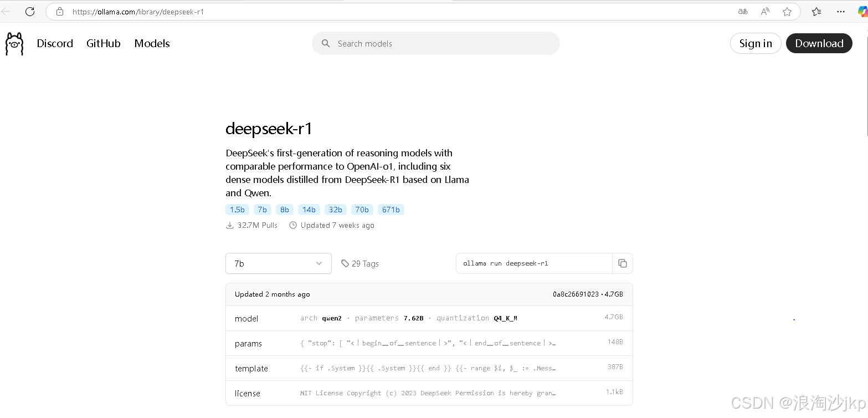Click the browser address bar URL
This screenshot has height=418, width=868.
pyautogui.click(x=138, y=12)
